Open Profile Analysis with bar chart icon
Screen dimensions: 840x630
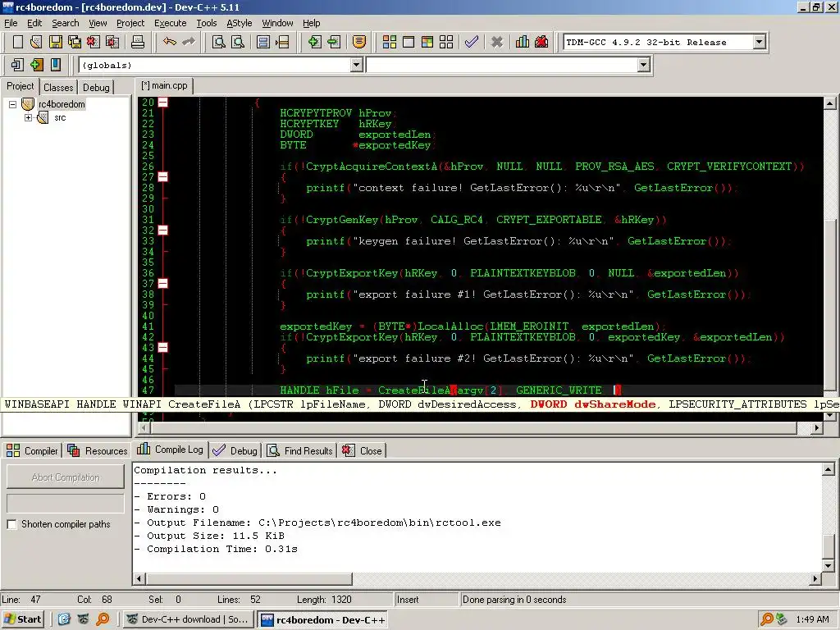point(523,42)
